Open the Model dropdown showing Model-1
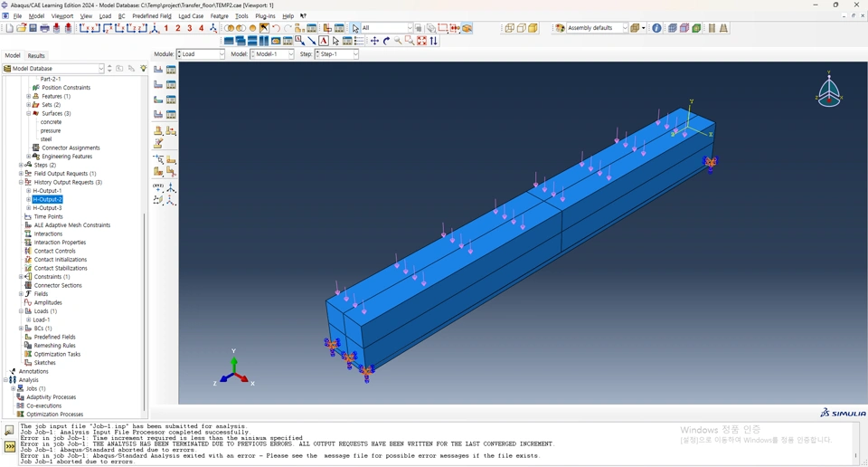The height and width of the screenshot is (467, 868). [272, 54]
